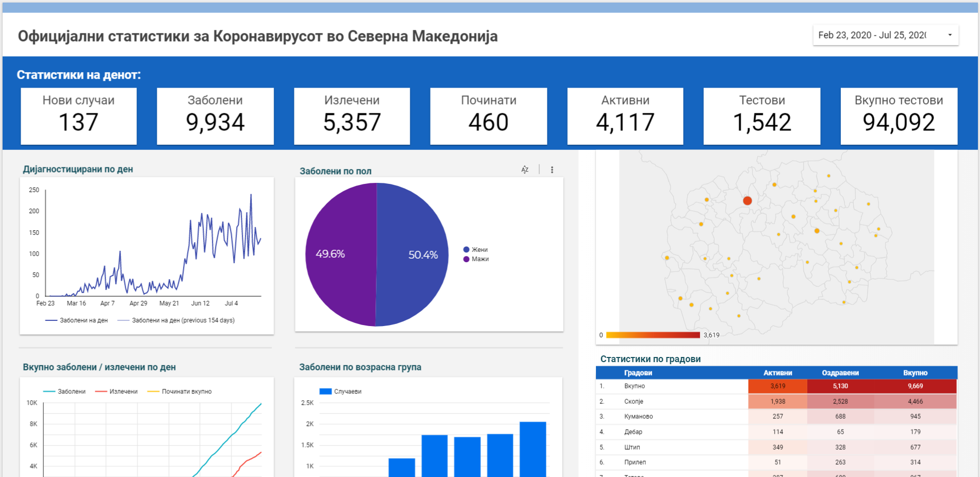
Task: Click the A-Z sort icon above pie chart
Action: [x=525, y=169]
